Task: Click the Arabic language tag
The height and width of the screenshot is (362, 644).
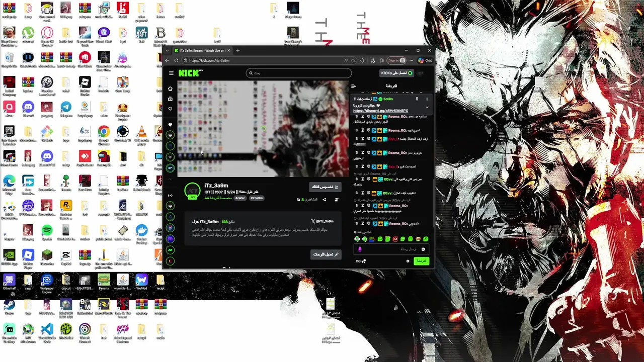Action: 240,198
